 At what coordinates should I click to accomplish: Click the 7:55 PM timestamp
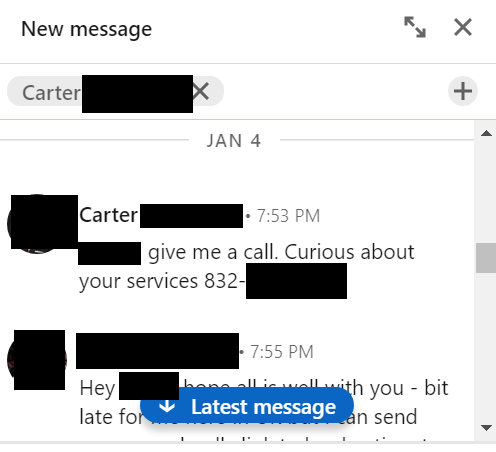[282, 352]
